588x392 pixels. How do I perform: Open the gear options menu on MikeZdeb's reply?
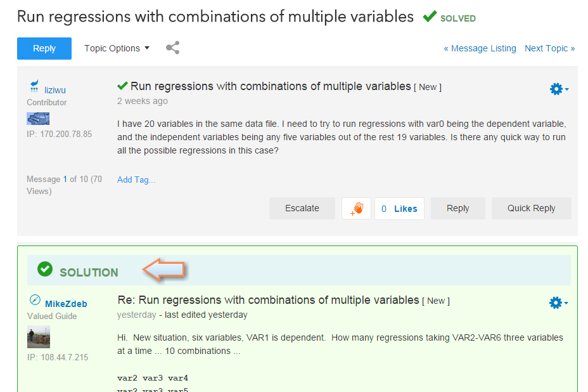(x=558, y=303)
